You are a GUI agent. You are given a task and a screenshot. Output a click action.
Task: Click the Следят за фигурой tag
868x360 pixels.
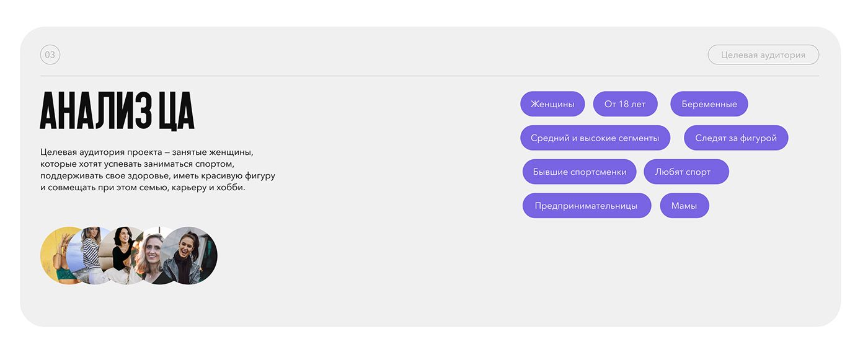click(x=735, y=138)
